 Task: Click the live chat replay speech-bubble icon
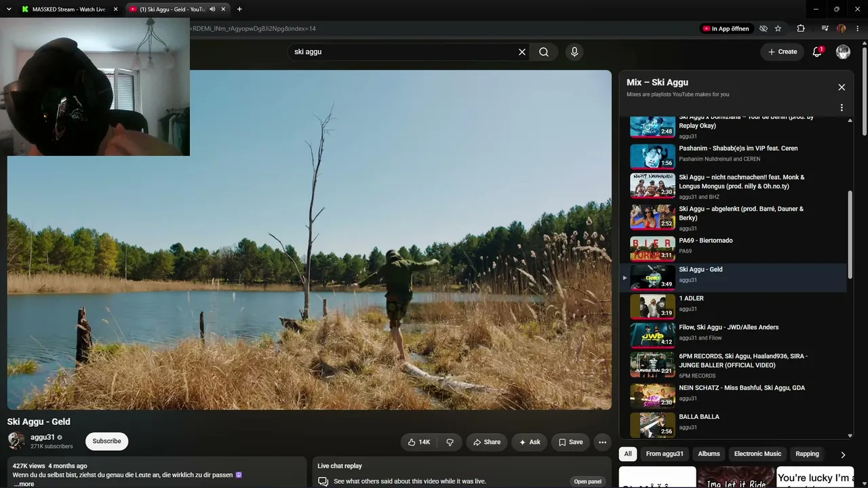click(323, 481)
